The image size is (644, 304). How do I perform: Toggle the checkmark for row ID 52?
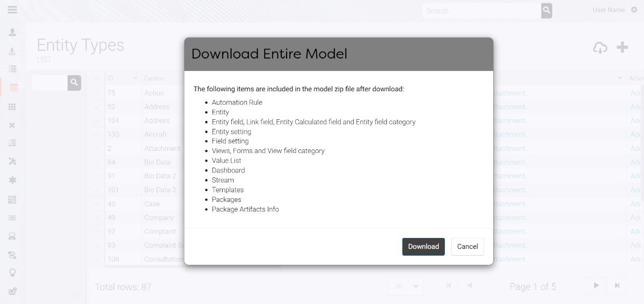[96, 107]
